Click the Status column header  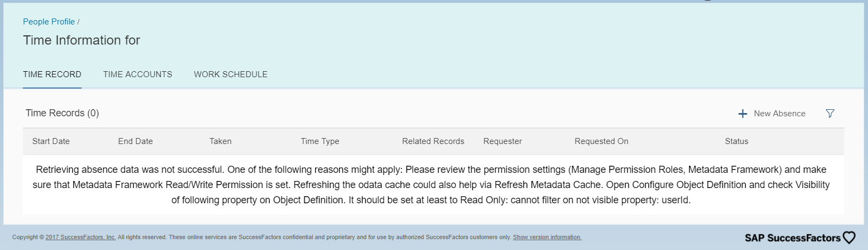click(736, 141)
